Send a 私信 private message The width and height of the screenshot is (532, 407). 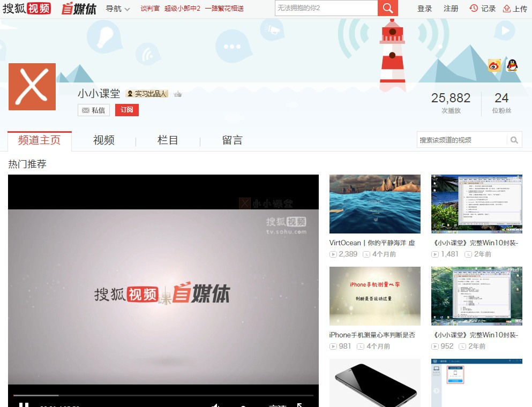tap(94, 110)
